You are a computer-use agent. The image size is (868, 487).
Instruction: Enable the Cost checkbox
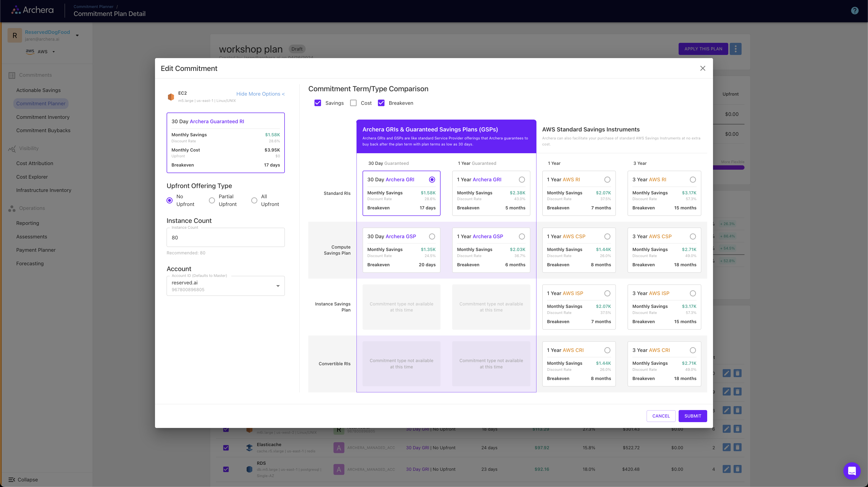pyautogui.click(x=353, y=103)
